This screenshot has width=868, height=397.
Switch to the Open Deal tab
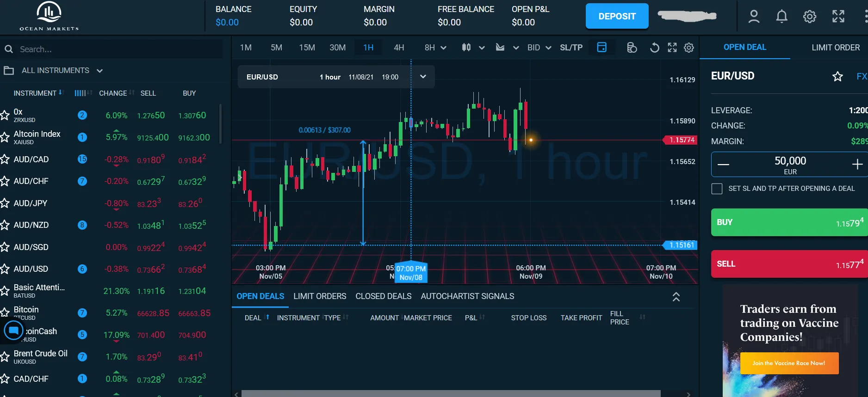[744, 47]
